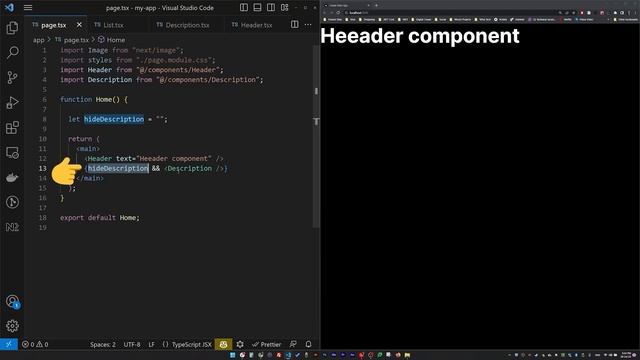
Task: Change indentation via Spaces: 2
Action: (103, 344)
